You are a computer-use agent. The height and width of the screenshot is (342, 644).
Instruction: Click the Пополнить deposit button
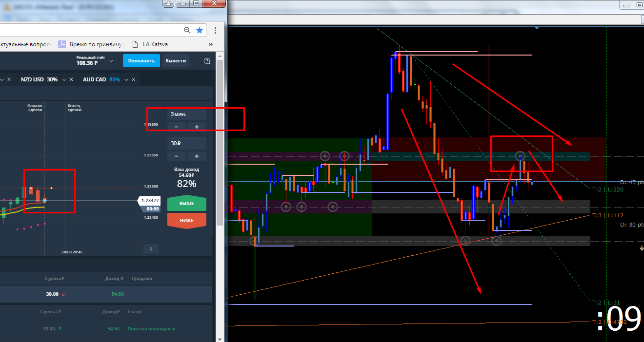pyautogui.click(x=141, y=61)
